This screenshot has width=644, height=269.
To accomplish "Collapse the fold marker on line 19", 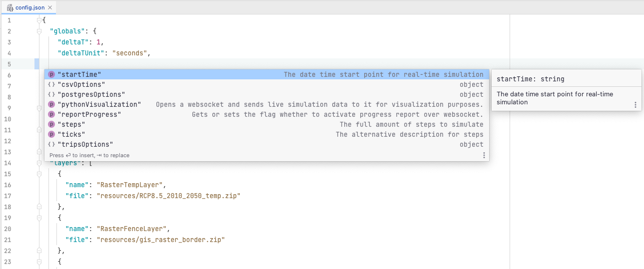I will click(x=39, y=218).
